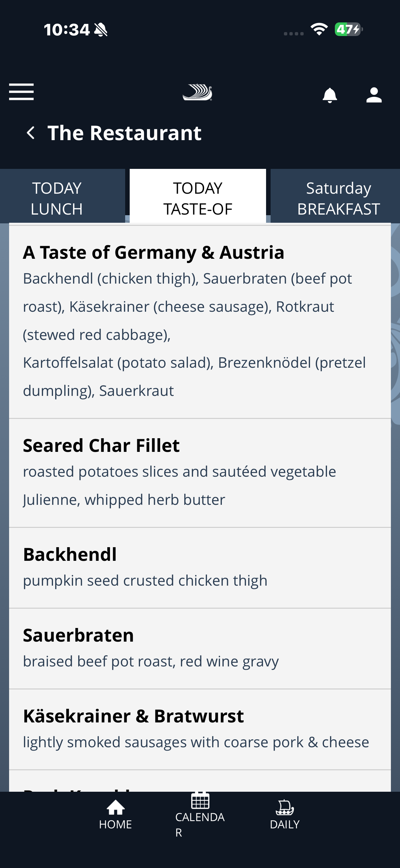The image size is (400, 868).
Task: Open notifications bell
Action: click(x=329, y=95)
